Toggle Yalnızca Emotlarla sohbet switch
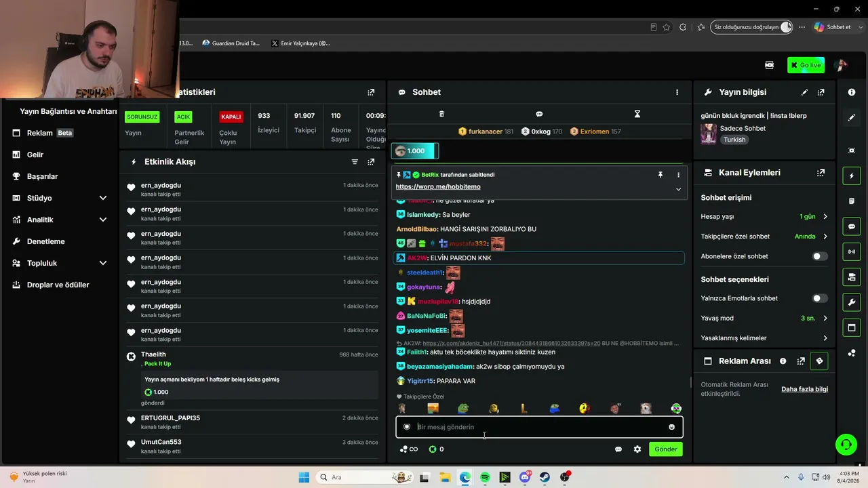 click(x=820, y=298)
